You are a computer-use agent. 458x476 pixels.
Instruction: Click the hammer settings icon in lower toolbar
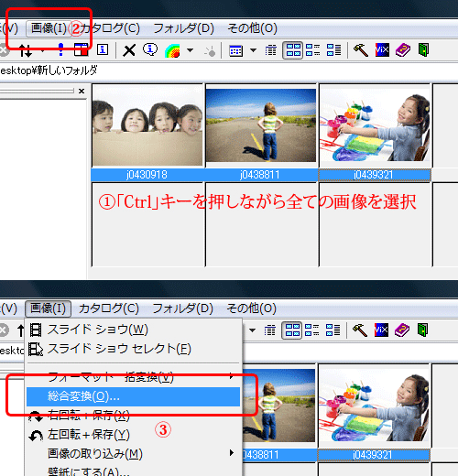(x=360, y=330)
